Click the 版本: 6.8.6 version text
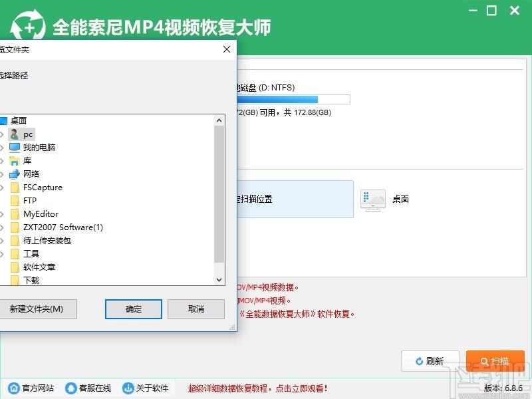Screen dimensions: 532x399 (x=503, y=388)
